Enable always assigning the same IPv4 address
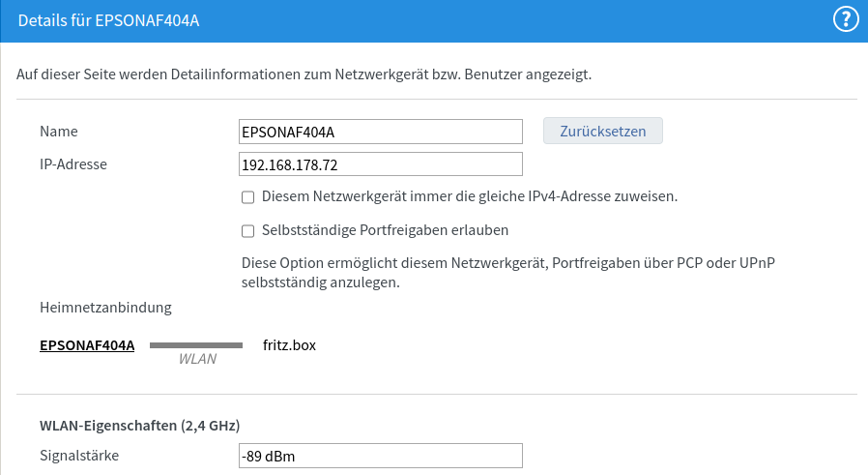 [x=248, y=197]
